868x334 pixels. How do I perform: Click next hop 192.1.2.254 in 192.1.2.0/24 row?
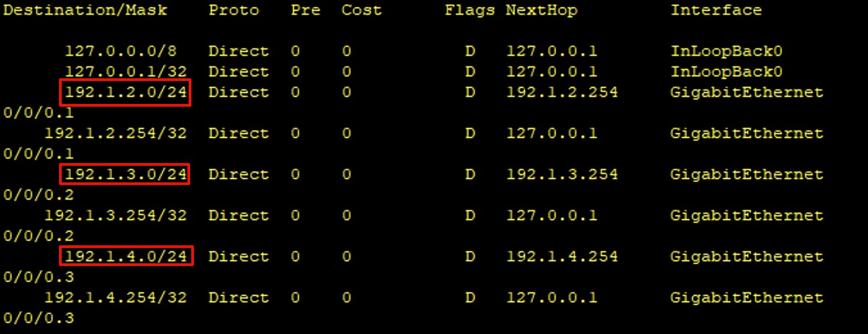tap(562, 92)
